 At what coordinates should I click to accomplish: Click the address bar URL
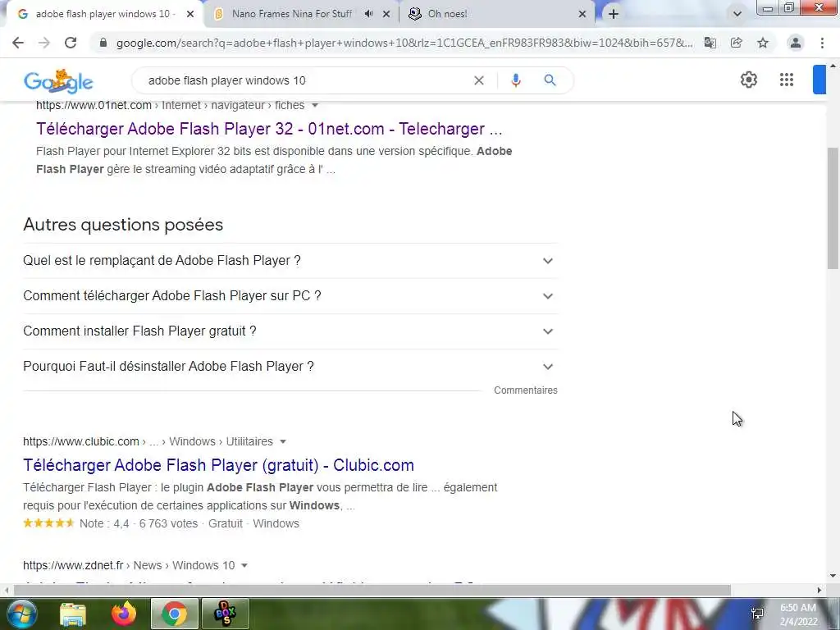pos(404,43)
